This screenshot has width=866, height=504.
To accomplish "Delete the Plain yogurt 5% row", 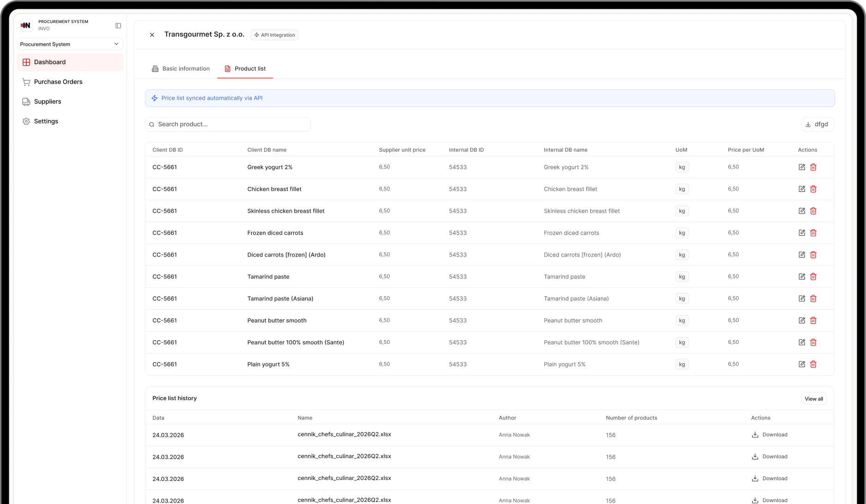I will click(x=813, y=364).
